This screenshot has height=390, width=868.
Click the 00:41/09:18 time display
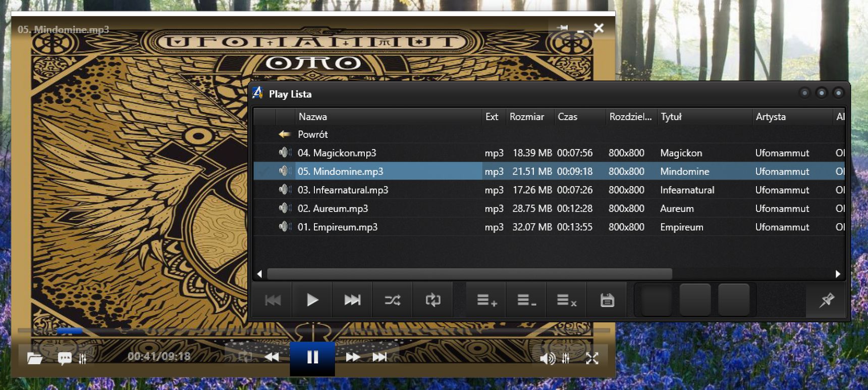pyautogui.click(x=159, y=356)
